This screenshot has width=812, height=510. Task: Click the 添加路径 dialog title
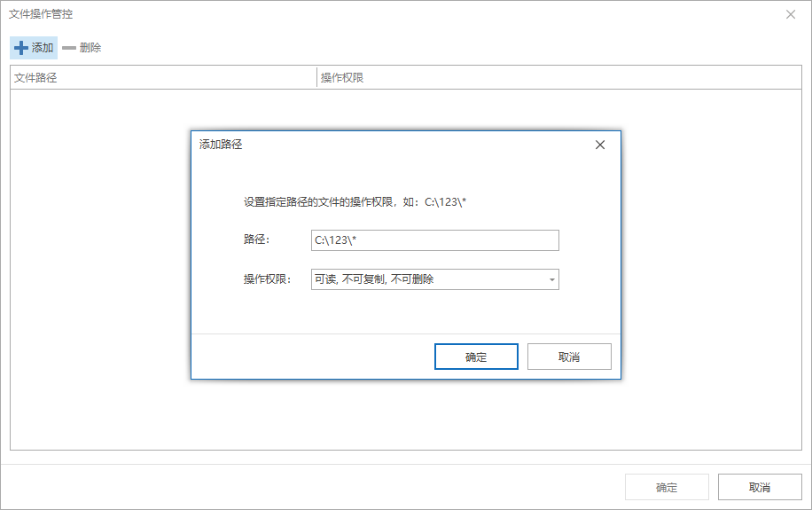coord(221,145)
